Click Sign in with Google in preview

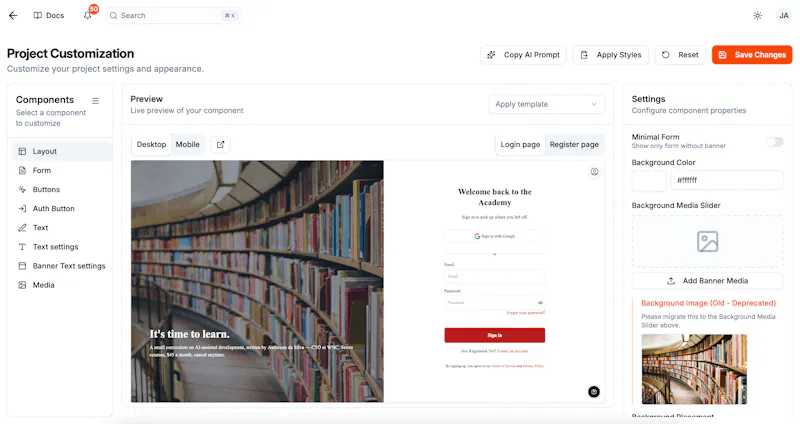[x=494, y=236]
